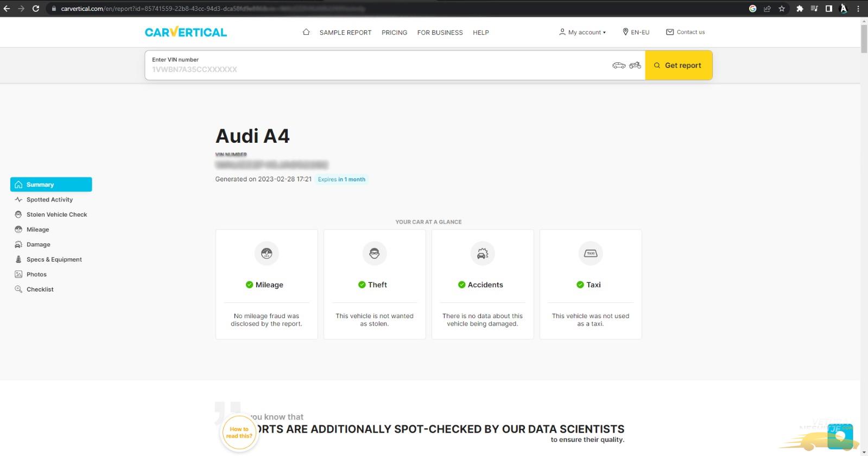Click No mileage fraud was disclosed text
Image resolution: width=868 pixels, height=456 pixels.
pos(267,320)
